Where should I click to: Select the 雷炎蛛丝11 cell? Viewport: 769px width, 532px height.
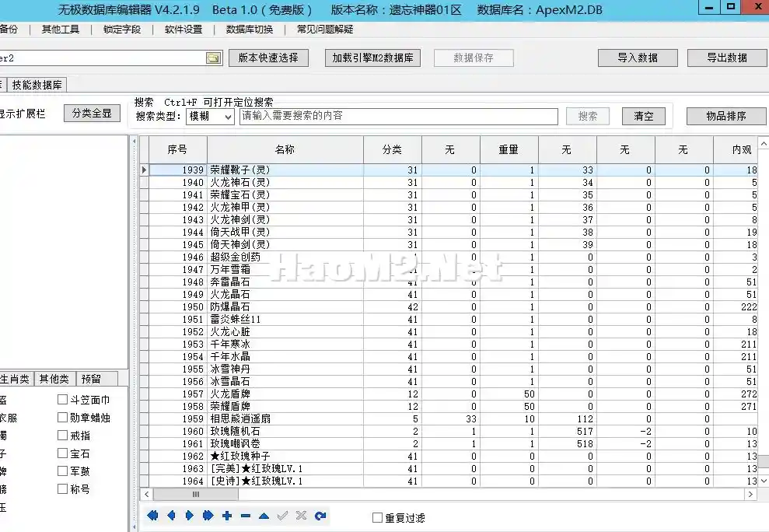point(285,320)
